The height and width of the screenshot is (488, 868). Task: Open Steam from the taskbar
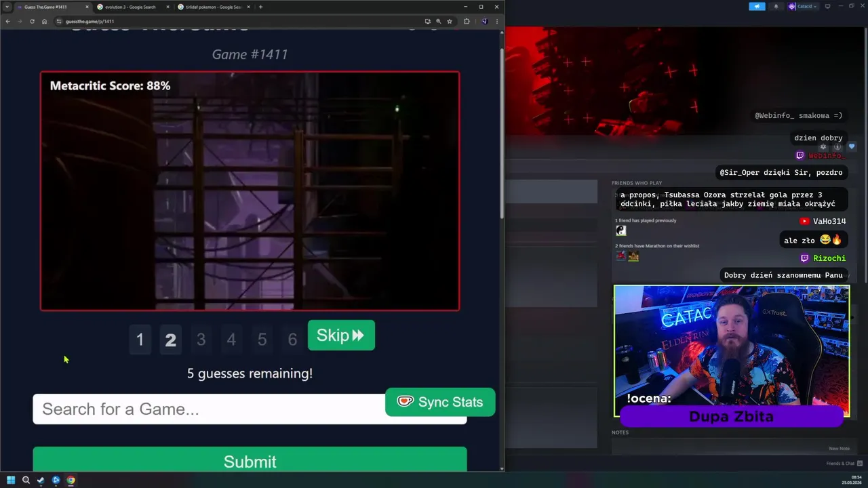pyautogui.click(x=41, y=480)
